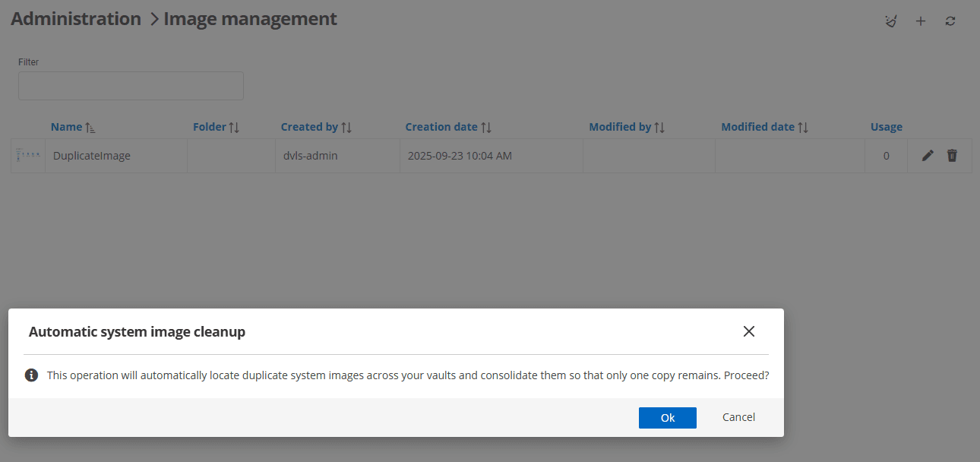This screenshot has width=980, height=462.
Task: Expand the Created by sort arrows
Action: [347, 126]
